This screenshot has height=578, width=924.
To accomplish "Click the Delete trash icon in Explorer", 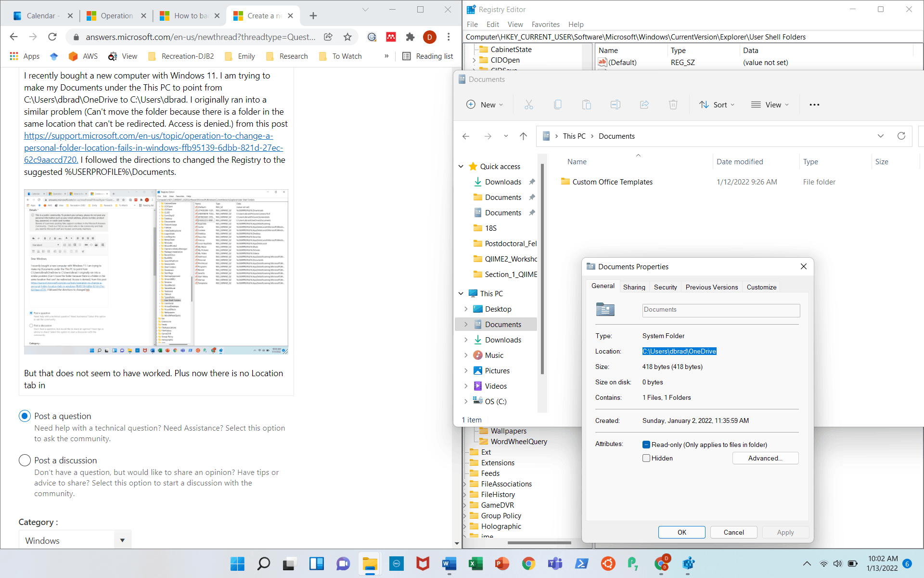I will click(x=673, y=105).
